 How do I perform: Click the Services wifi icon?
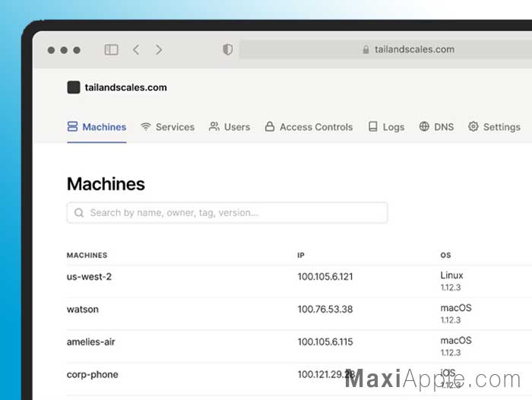click(146, 127)
